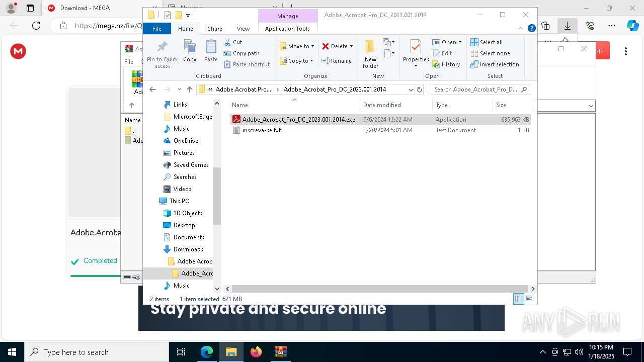Click taskbar search box
Viewport: 644px width, 362px height.
(97, 352)
